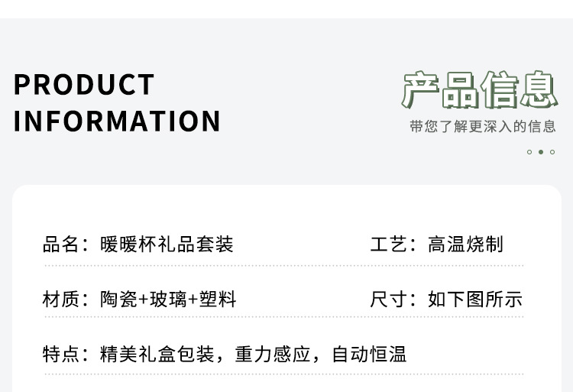Click the dotted divider under the 品名 row
The image size is (573, 392).
pyautogui.click(x=284, y=266)
